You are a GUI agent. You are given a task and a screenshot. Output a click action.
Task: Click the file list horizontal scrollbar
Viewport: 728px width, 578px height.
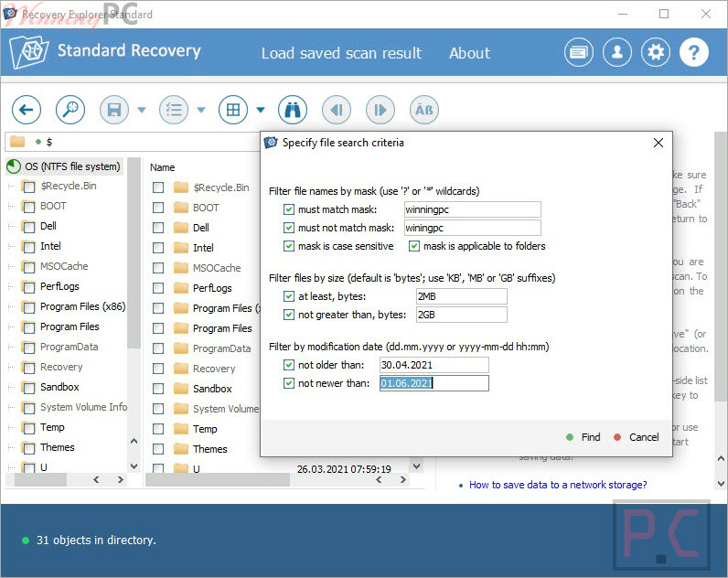218,479
